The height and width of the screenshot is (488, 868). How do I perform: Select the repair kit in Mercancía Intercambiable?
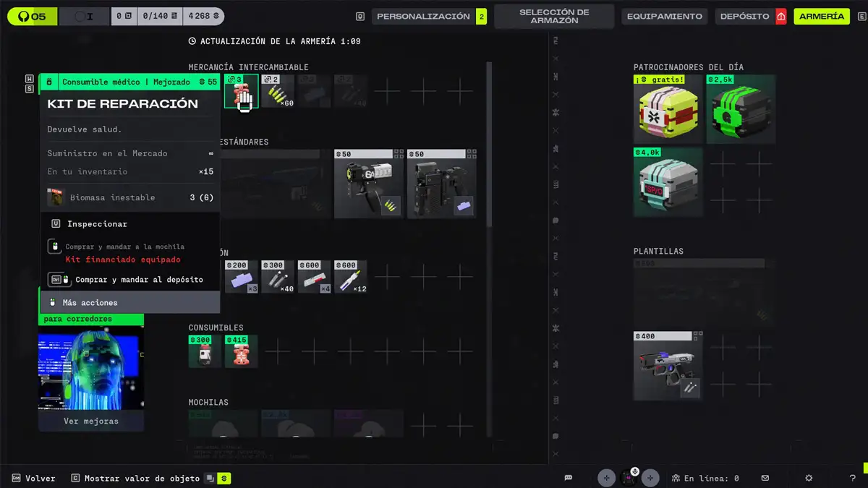pos(241,92)
